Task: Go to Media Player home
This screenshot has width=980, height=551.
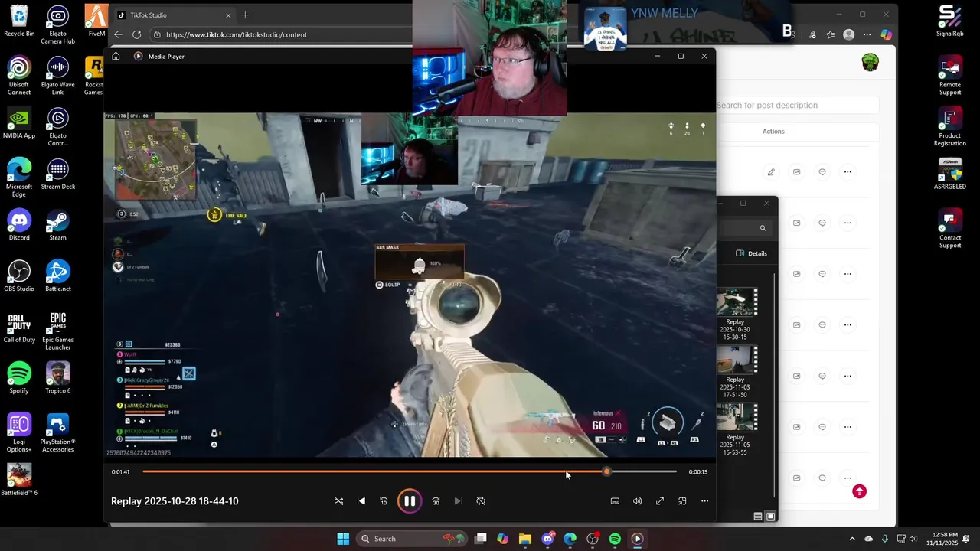Action: pyautogui.click(x=116, y=56)
